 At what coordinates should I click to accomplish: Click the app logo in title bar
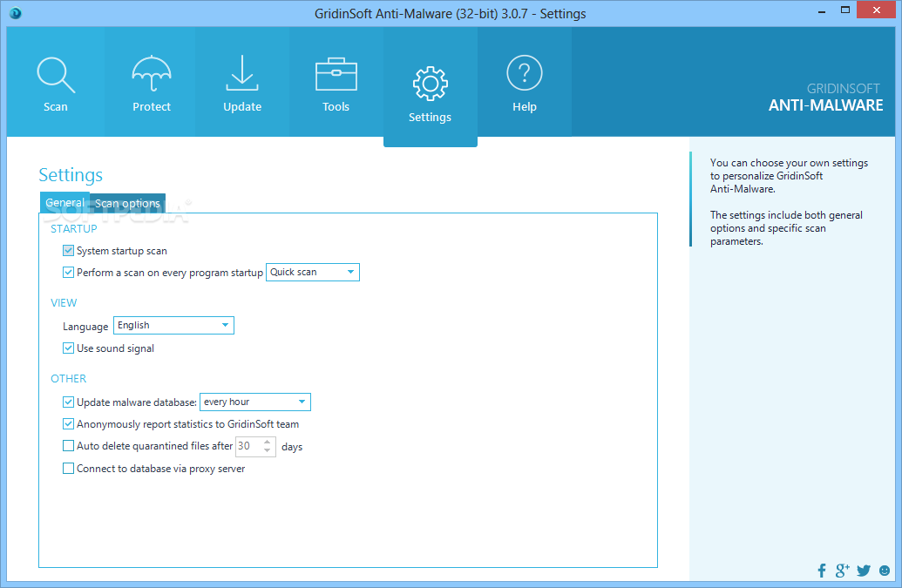16,13
